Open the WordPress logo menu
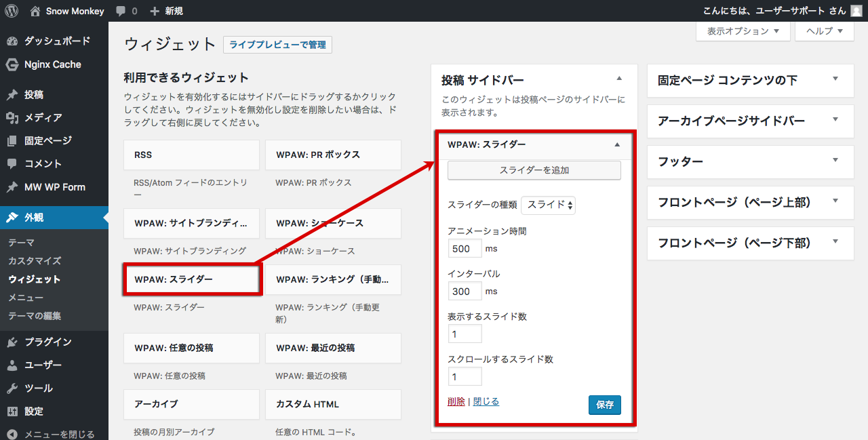 tap(12, 11)
